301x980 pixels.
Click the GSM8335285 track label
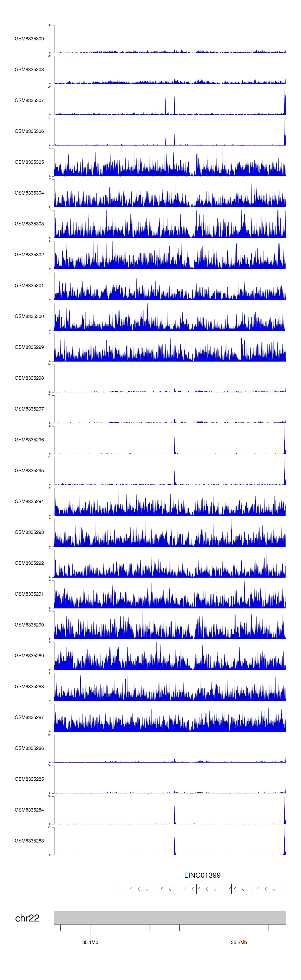coord(29,779)
